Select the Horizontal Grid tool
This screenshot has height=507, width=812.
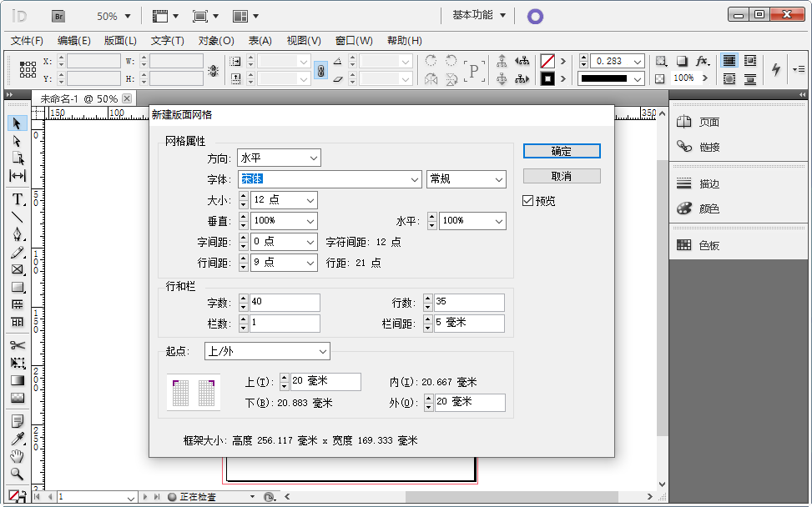[17, 304]
